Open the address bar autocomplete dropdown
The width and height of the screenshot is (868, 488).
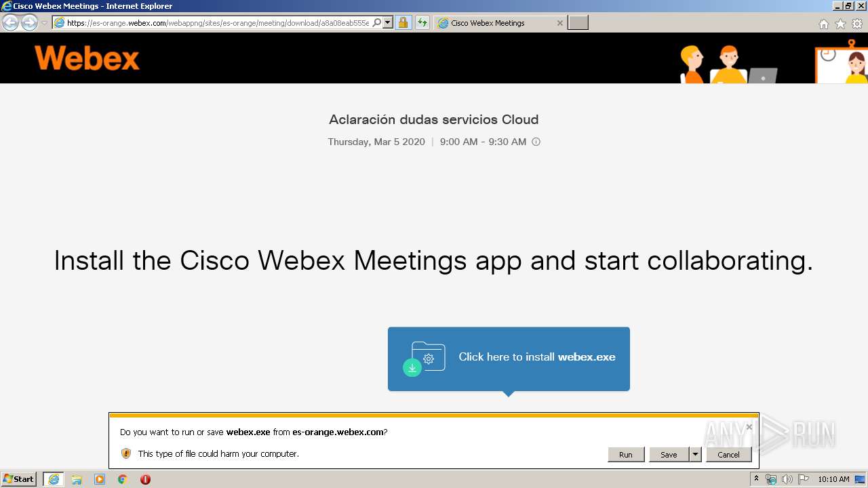click(388, 23)
